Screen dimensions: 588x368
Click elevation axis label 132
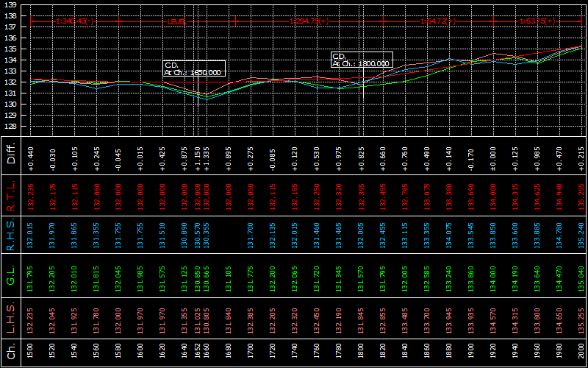pyautogui.click(x=12, y=82)
